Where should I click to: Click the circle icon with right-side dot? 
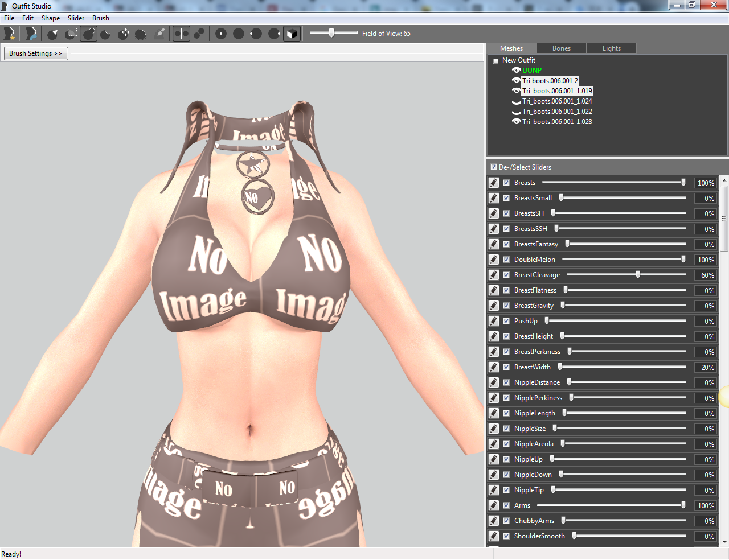pos(274,34)
